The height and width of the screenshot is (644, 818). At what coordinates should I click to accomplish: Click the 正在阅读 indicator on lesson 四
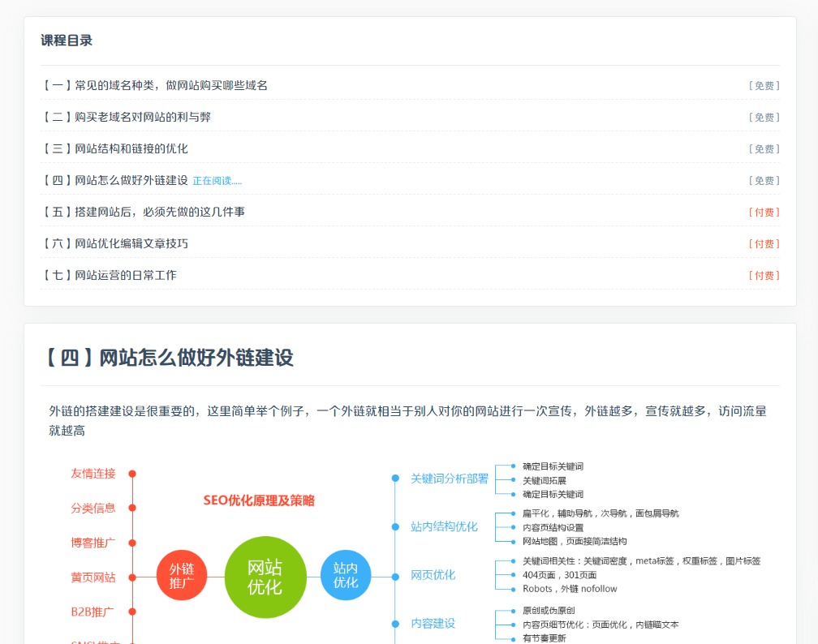[216, 180]
